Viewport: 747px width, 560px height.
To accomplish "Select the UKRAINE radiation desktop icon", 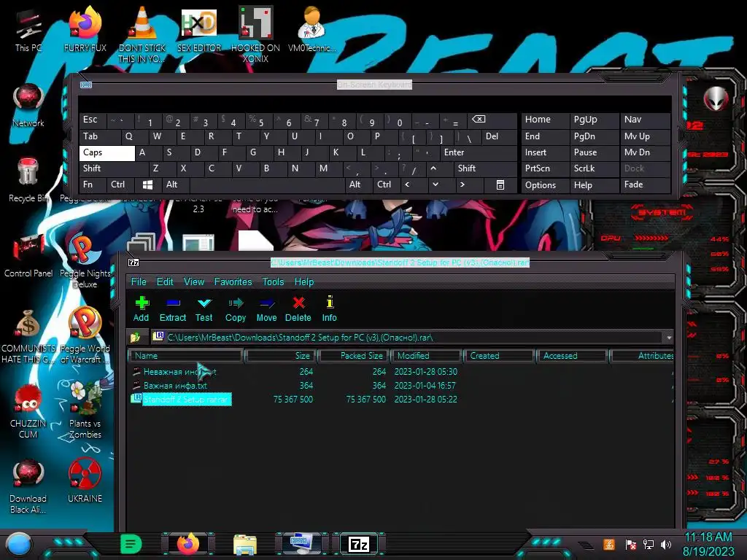I will click(85, 480).
